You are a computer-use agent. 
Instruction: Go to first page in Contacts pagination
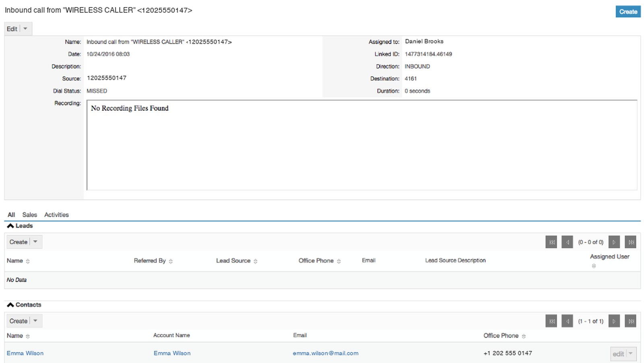(551, 321)
